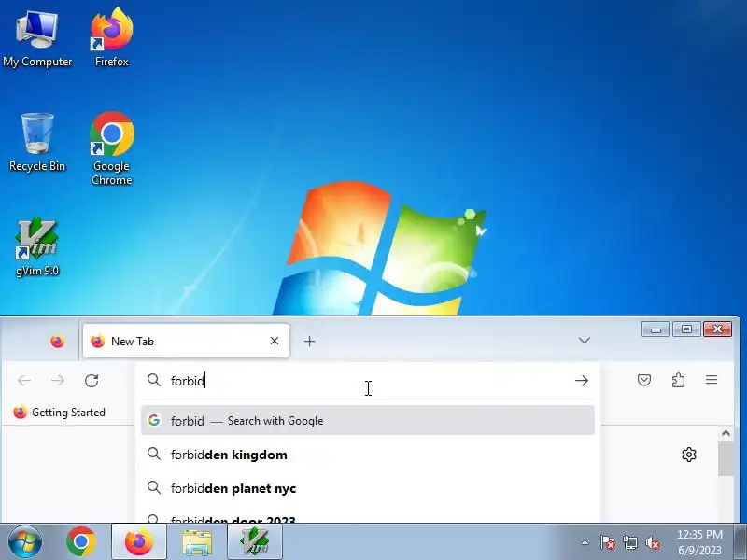
Task: Click the pinned Firefox tab icon
Action: [x=58, y=342]
